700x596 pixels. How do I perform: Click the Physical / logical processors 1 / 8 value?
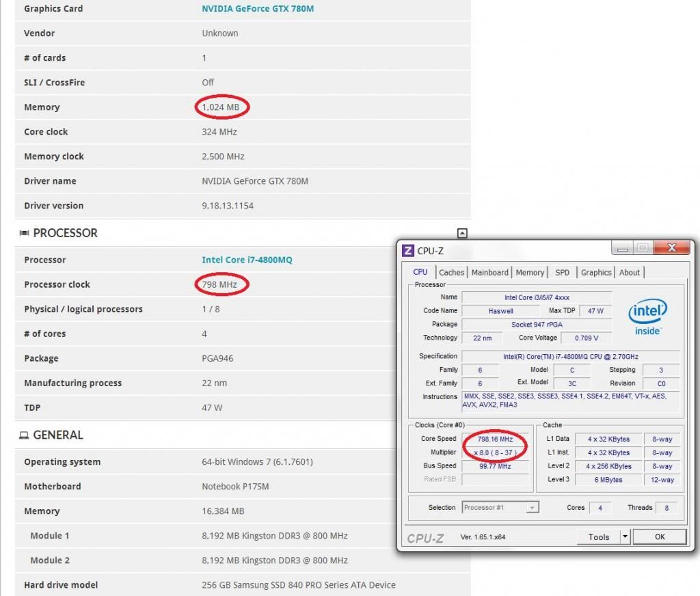click(211, 309)
